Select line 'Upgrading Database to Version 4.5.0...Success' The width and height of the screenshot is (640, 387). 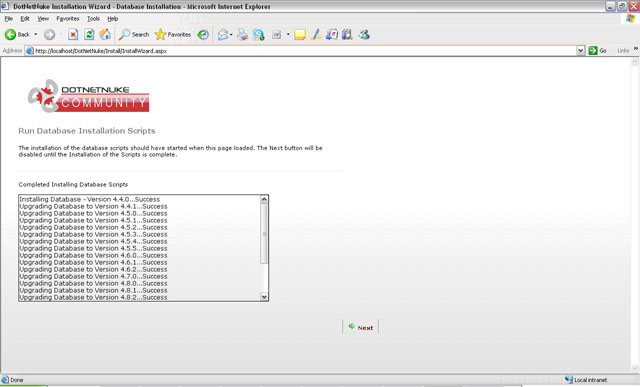[x=93, y=213]
